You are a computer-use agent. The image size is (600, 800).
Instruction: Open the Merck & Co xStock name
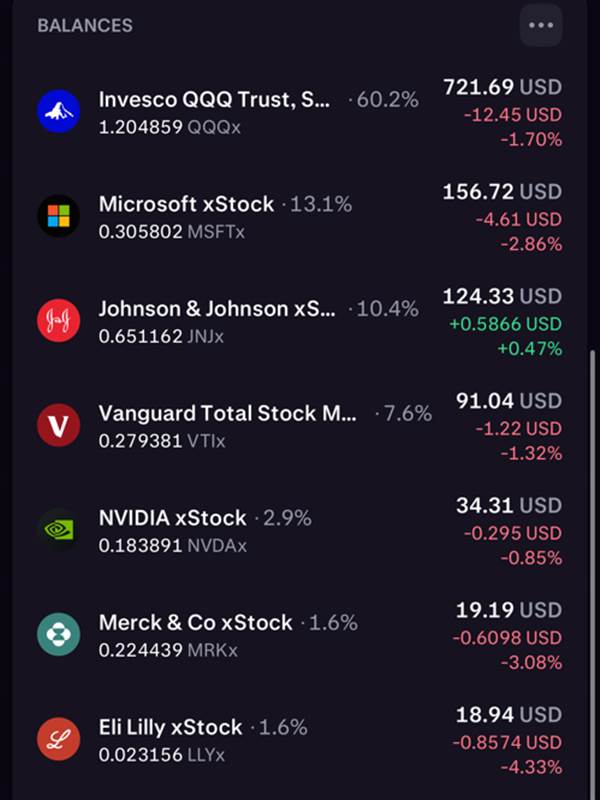coord(195,622)
